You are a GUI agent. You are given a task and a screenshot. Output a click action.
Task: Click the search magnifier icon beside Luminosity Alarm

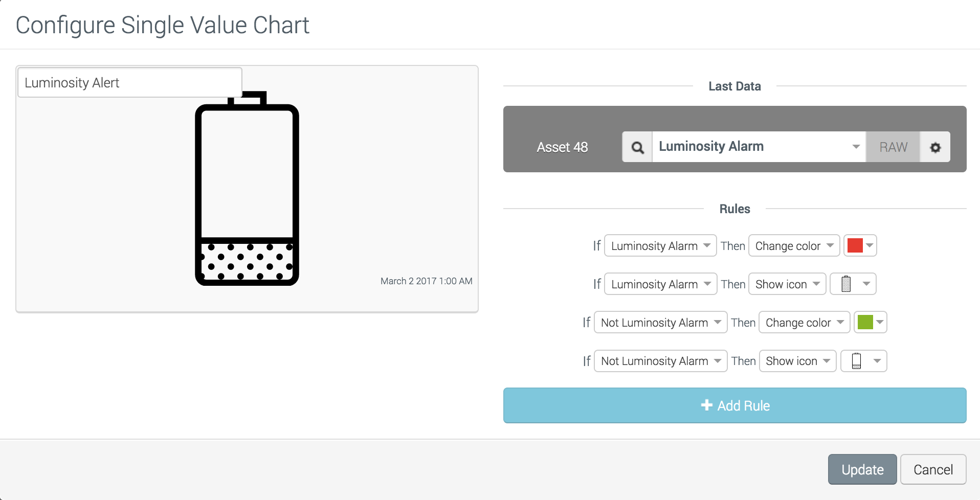point(637,147)
